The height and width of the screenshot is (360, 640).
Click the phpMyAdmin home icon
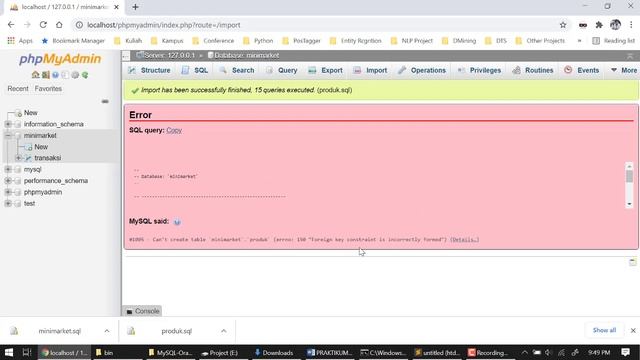tap(36, 75)
